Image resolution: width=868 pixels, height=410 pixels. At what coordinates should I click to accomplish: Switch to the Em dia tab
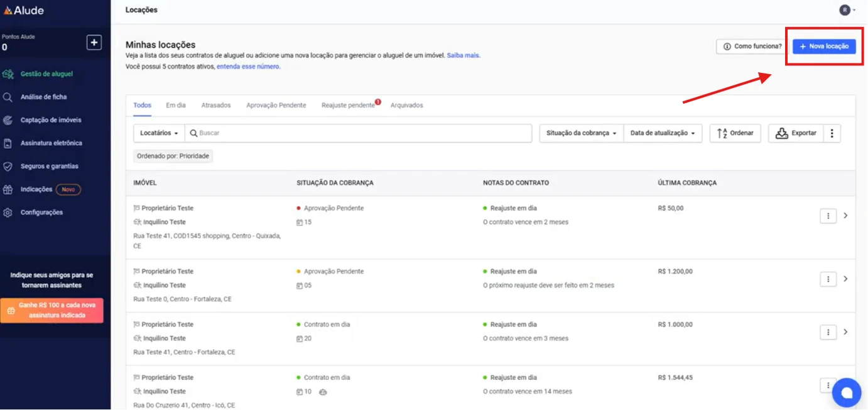tap(176, 105)
